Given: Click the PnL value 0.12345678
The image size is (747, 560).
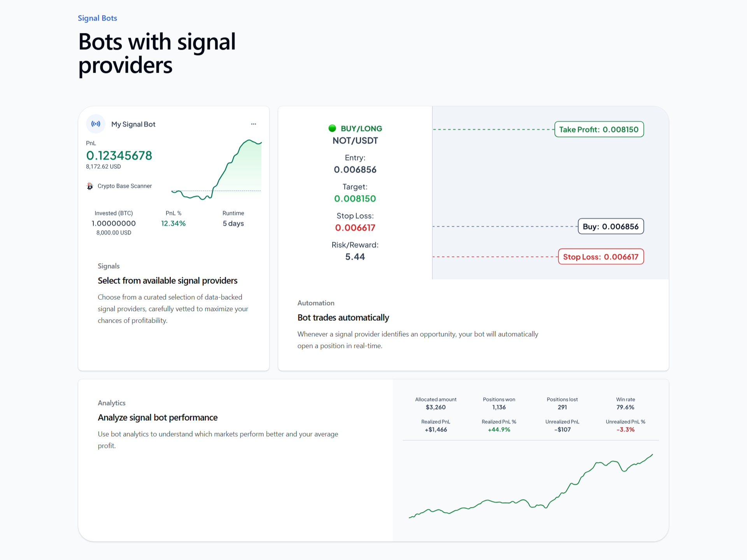Looking at the screenshot, I should (x=119, y=155).
